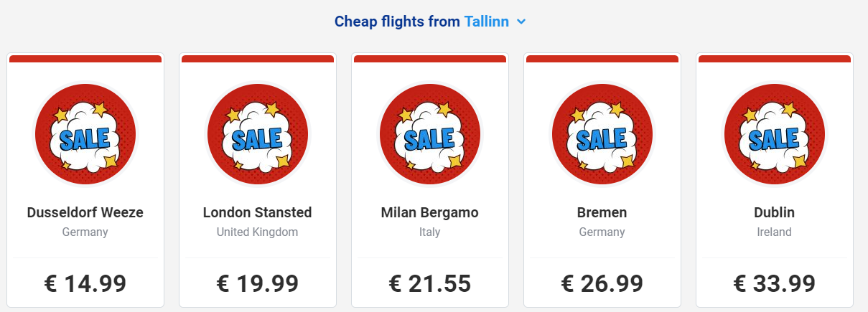This screenshot has height=312, width=868.
Task: Click the € 14.99 price
Action: click(85, 283)
